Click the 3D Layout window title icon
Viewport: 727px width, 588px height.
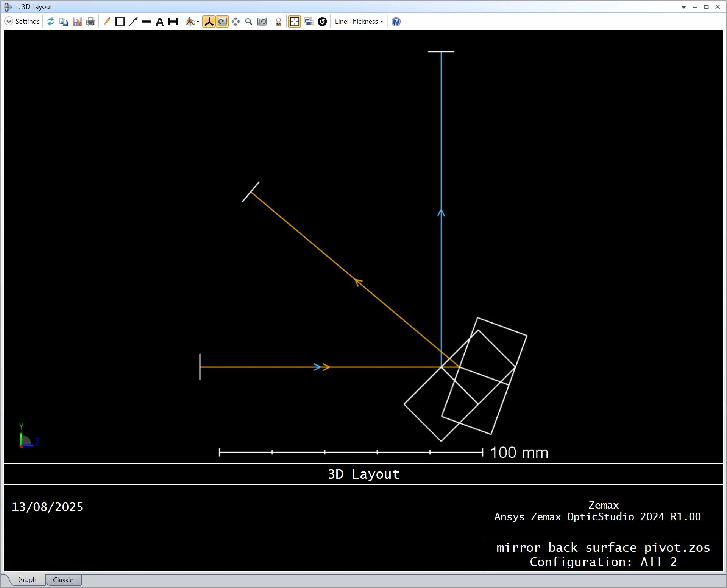[8, 7]
